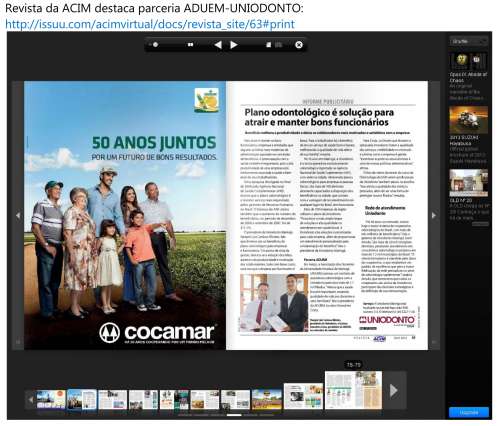Screen dimensions: 500x426
Task: Open the OLD Nº 20 publication thumbnail
Action: [468, 183]
